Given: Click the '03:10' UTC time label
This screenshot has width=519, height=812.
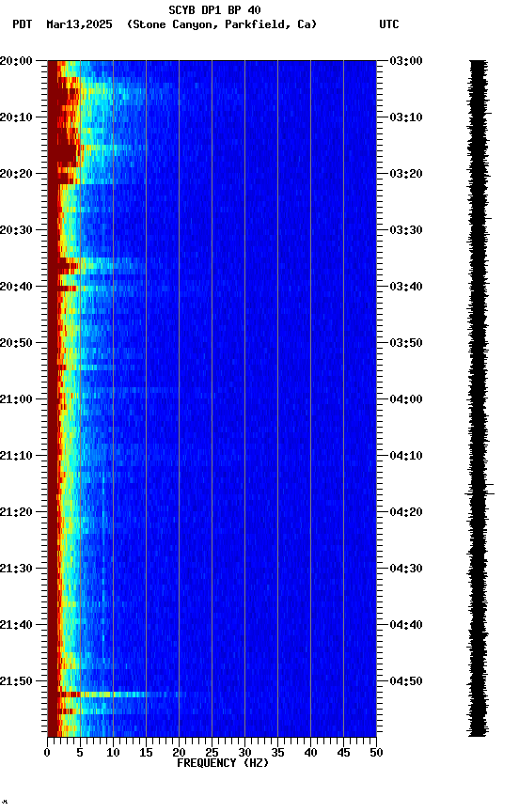Looking at the screenshot, I should [x=406, y=117].
